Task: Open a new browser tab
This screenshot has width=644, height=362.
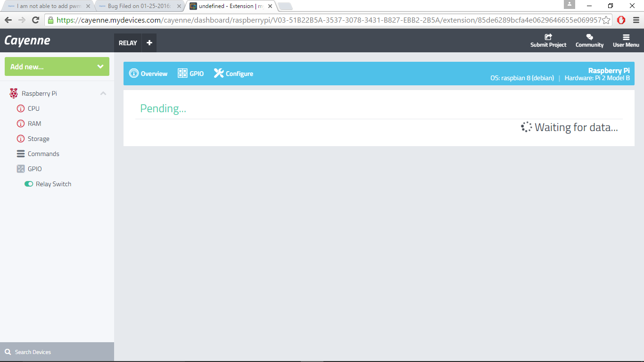Action: click(x=285, y=6)
